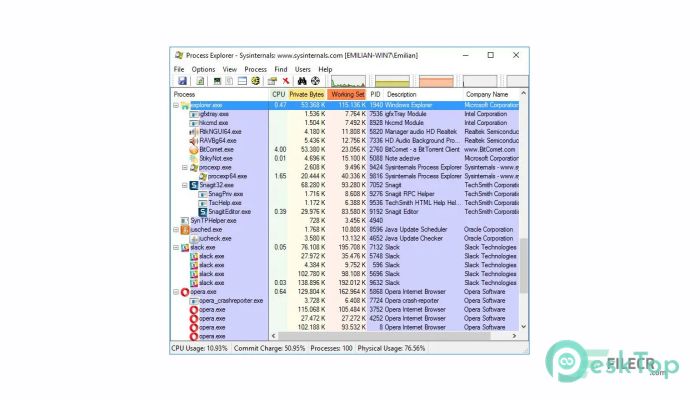Collapse the jusched.exe tree node
The height and width of the screenshot is (400, 700).
(x=176, y=229)
